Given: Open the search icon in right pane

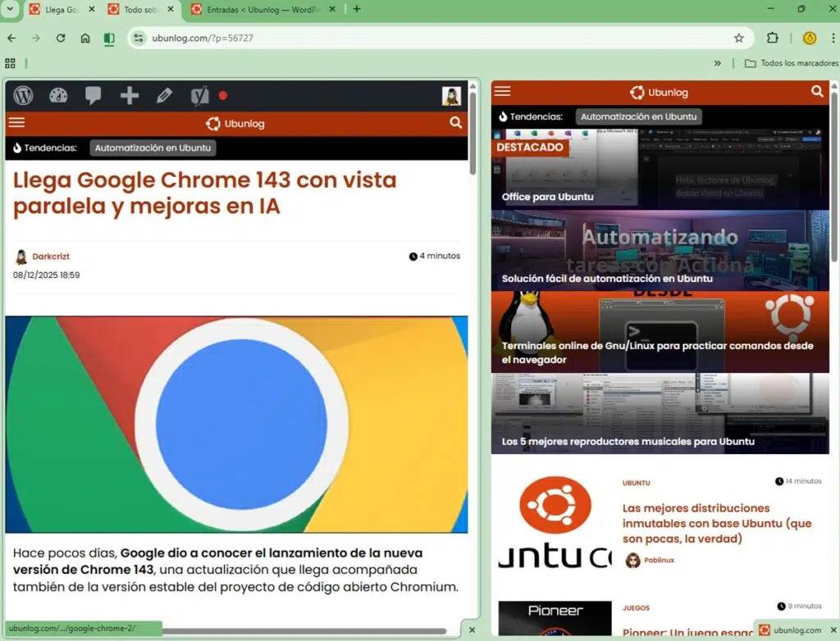Looking at the screenshot, I should [817, 92].
